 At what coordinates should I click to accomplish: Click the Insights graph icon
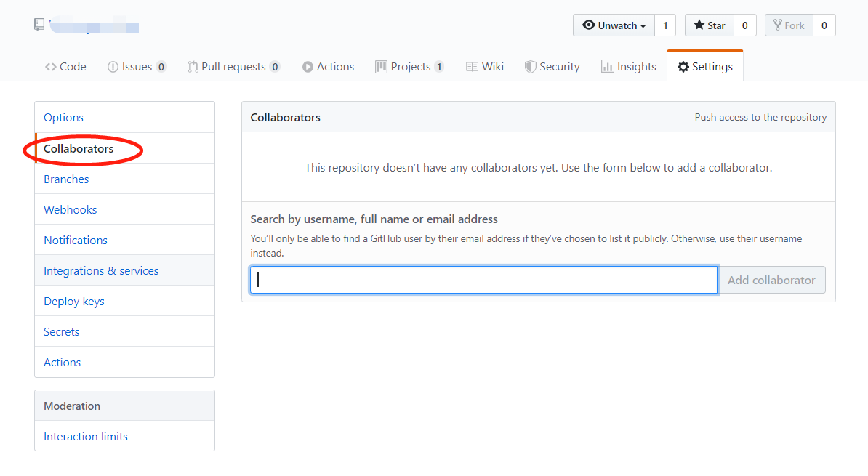(x=607, y=67)
